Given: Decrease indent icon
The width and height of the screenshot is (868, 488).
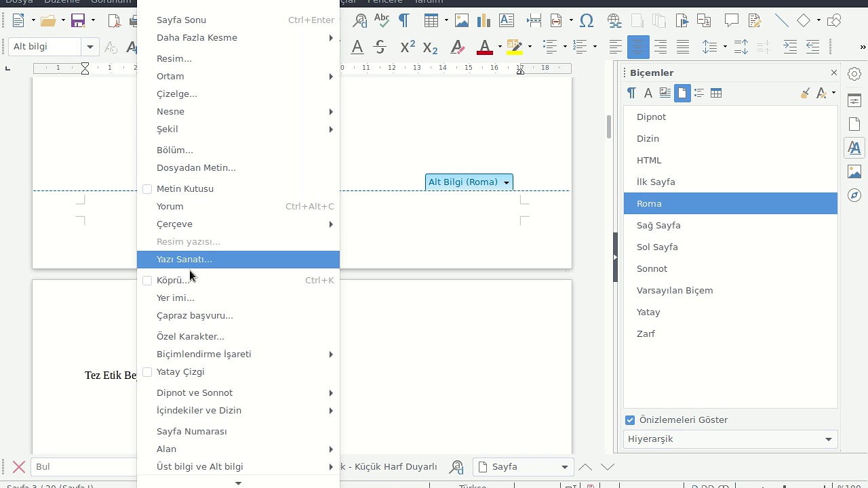Looking at the screenshot, I should (x=812, y=47).
